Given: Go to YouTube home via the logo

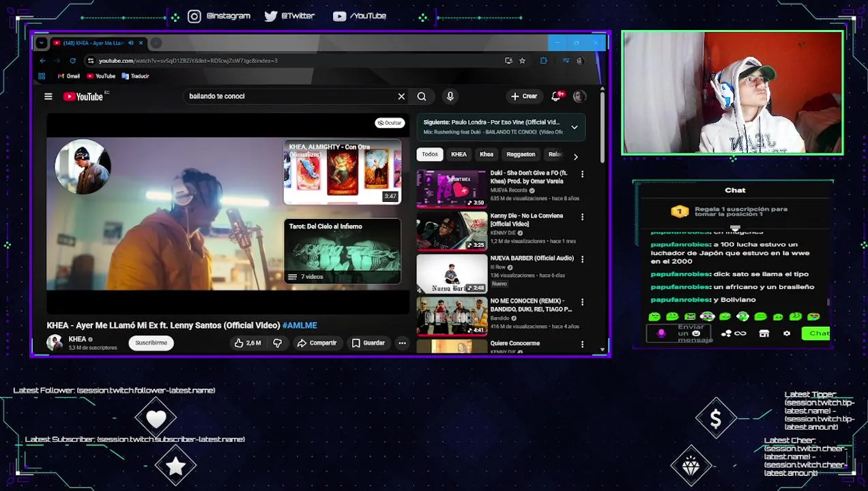Looking at the screenshot, I should point(83,97).
